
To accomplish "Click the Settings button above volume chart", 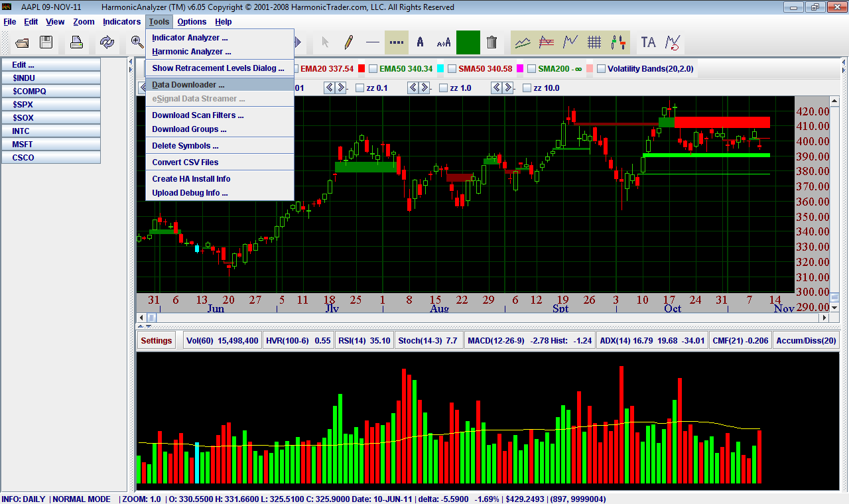I will point(157,341).
